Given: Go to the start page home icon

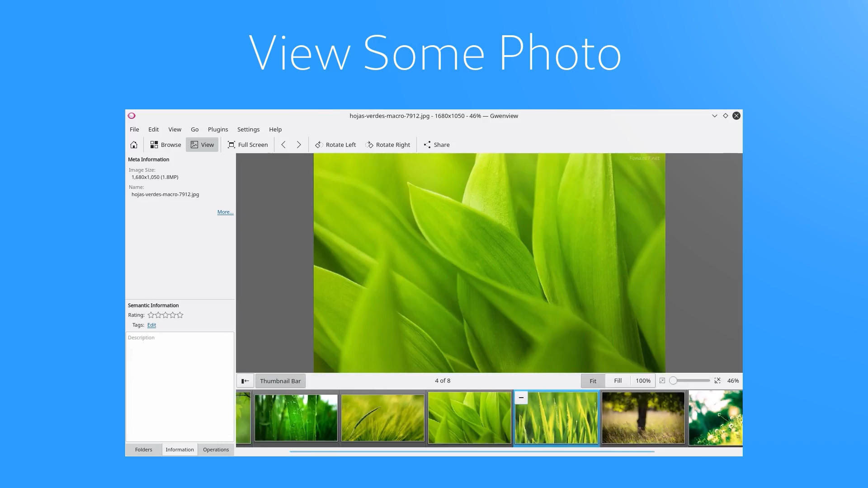Looking at the screenshot, I should coord(134,145).
